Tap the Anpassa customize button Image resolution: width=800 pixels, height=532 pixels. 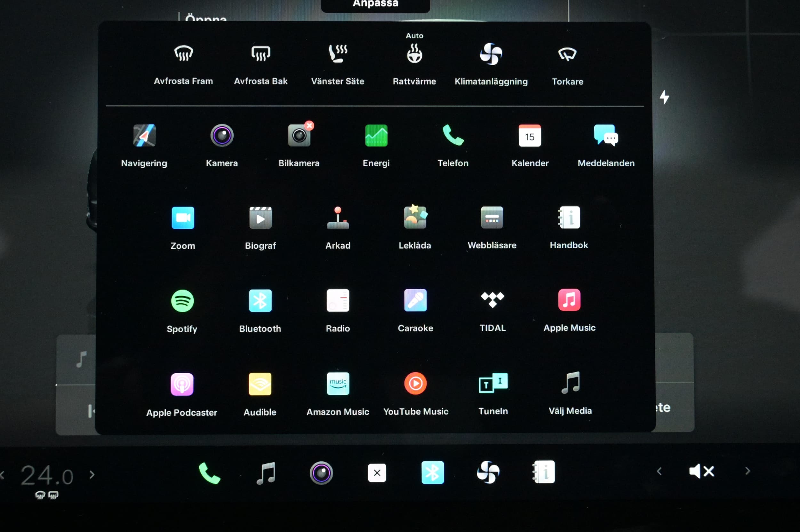[375, 4]
